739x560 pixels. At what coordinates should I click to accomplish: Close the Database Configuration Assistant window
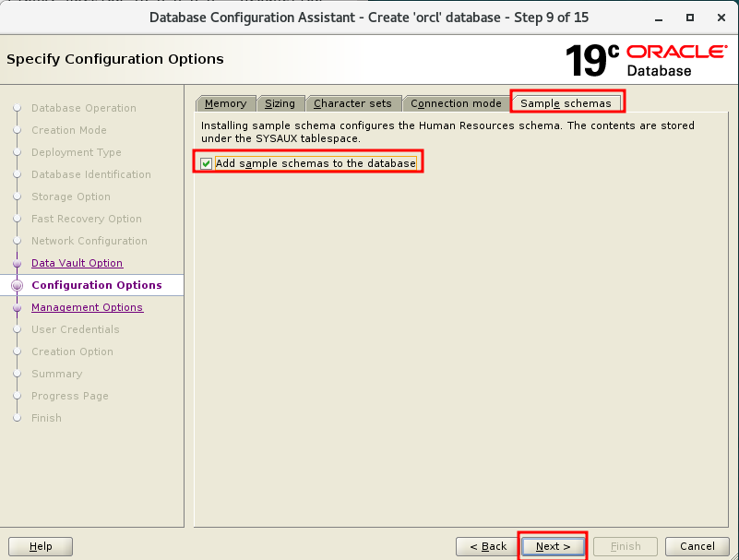click(x=721, y=18)
